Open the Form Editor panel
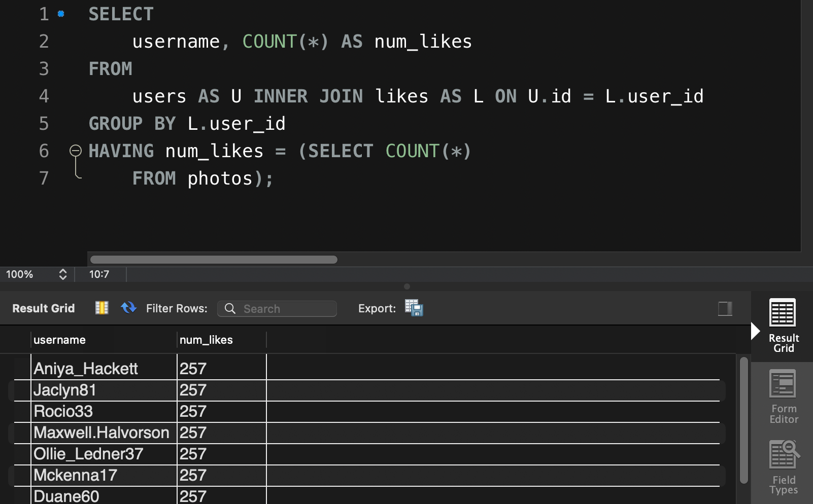The image size is (813, 504). click(783, 397)
